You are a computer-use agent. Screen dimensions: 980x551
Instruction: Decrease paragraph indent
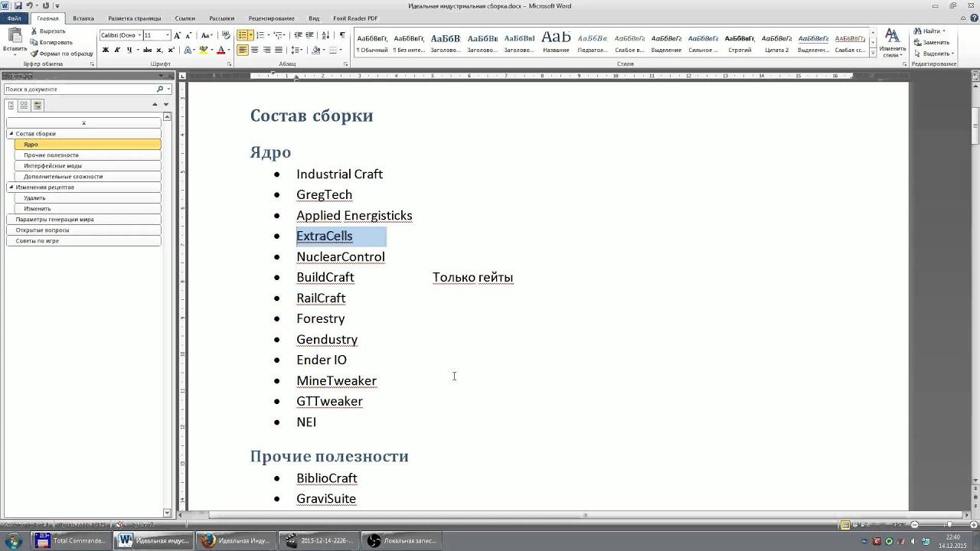point(299,35)
